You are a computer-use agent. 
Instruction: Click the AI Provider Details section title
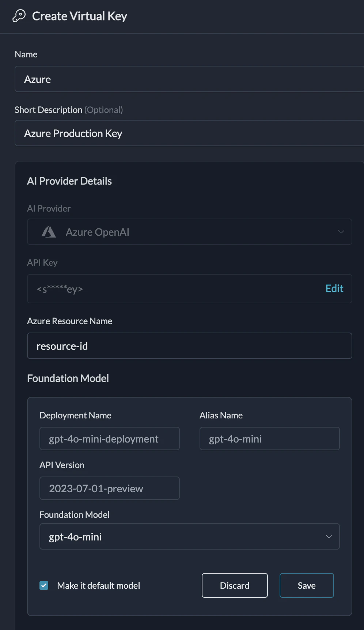tap(69, 181)
